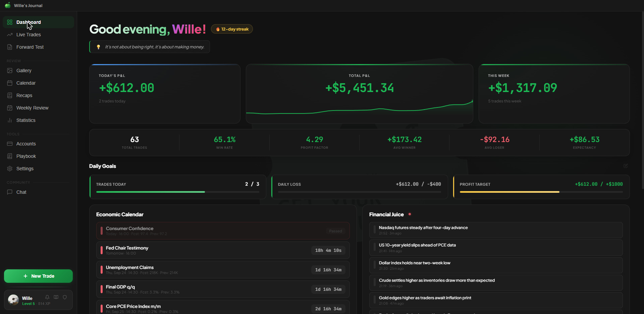The width and height of the screenshot is (644, 314).
Task: Select the Final GDP q/q event
Action: point(223,289)
